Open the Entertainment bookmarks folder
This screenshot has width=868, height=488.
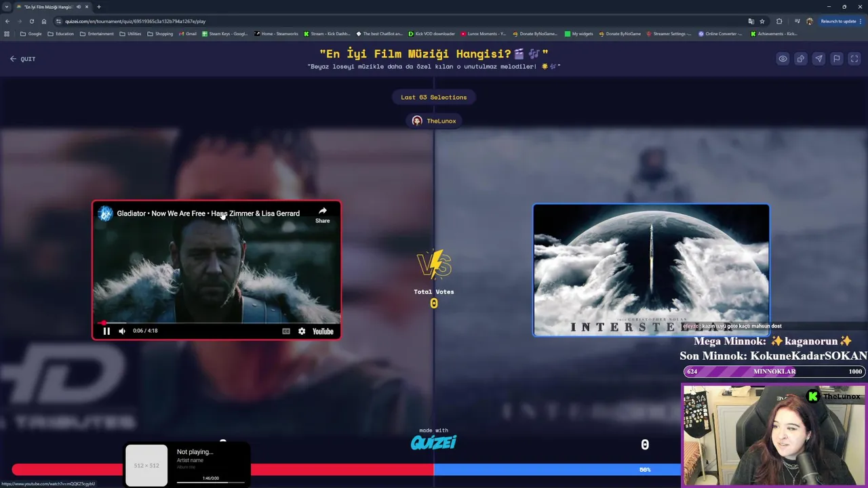[x=97, y=33]
